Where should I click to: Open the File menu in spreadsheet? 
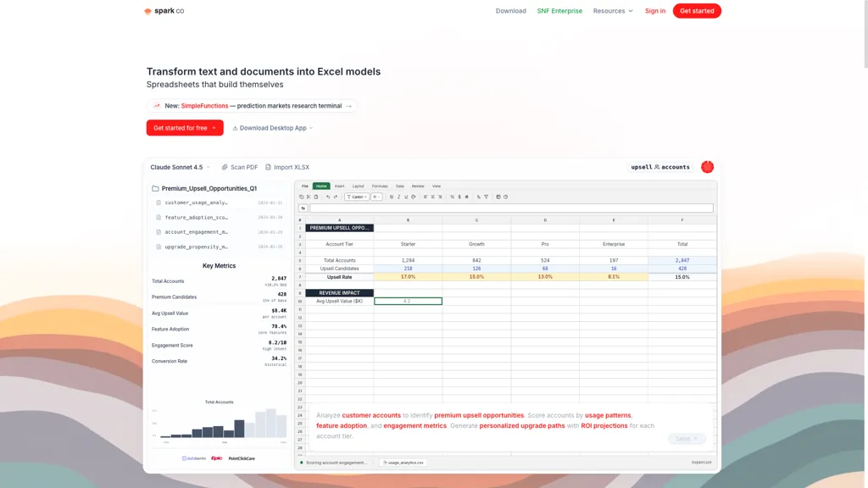point(305,186)
